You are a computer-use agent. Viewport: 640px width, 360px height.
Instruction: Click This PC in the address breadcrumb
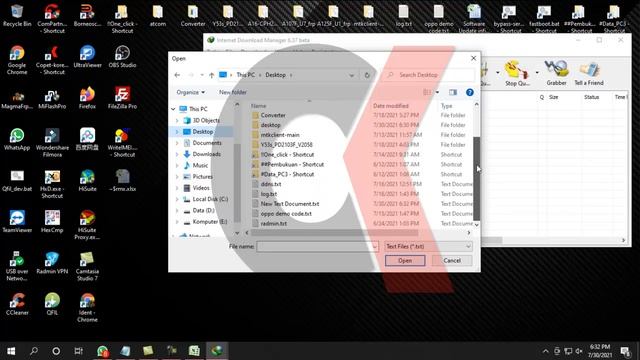tap(246, 75)
